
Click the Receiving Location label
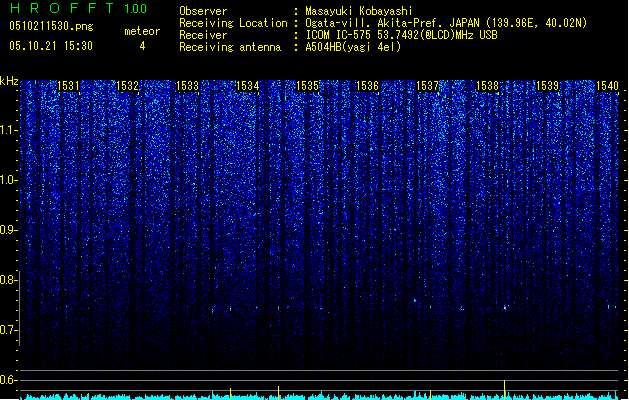point(233,23)
